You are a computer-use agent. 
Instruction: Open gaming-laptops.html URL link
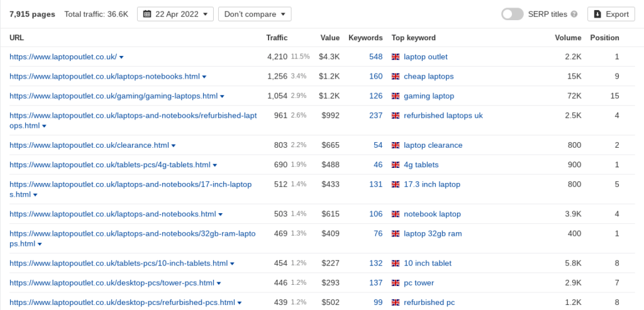113,96
